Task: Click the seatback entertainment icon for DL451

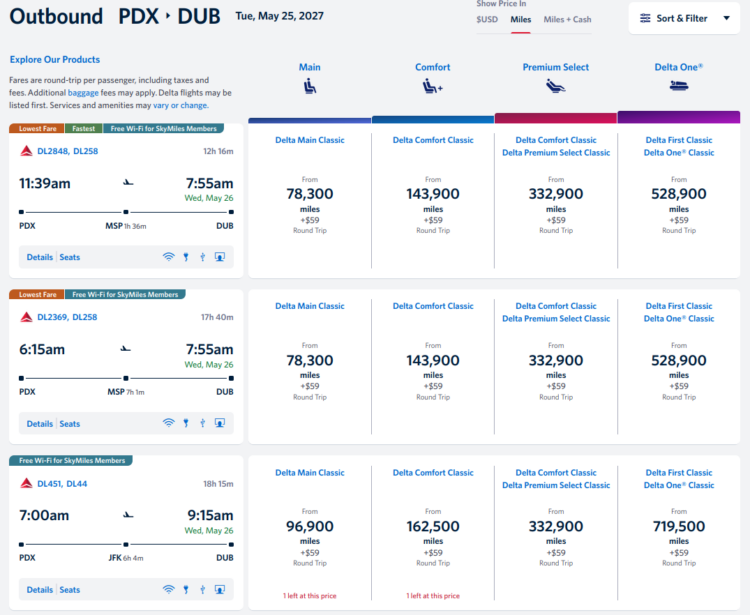Action: 220,589
